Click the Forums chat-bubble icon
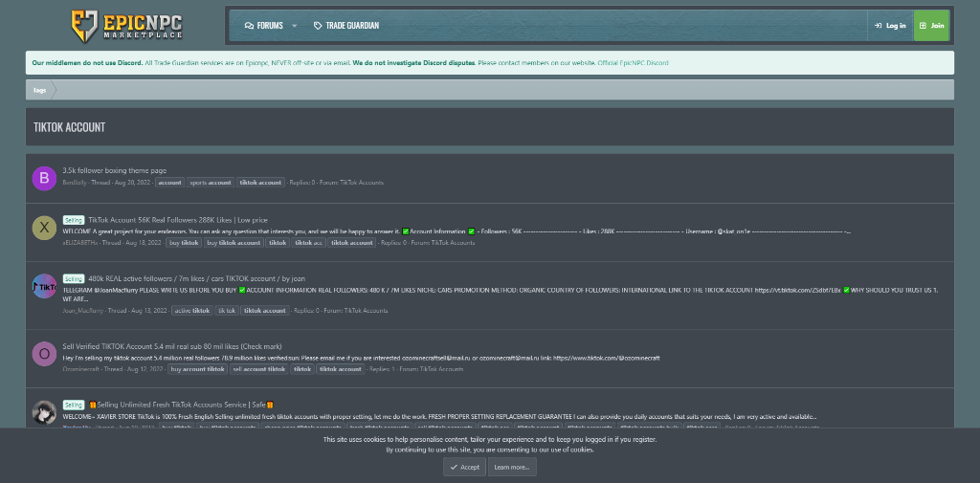Image resolution: width=980 pixels, height=483 pixels. click(250, 26)
